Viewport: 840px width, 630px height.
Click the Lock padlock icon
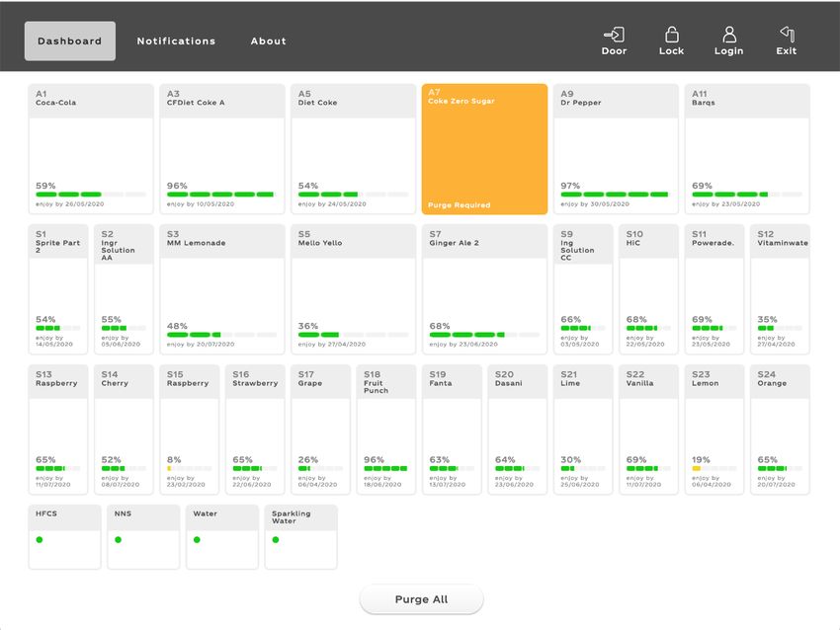672,35
